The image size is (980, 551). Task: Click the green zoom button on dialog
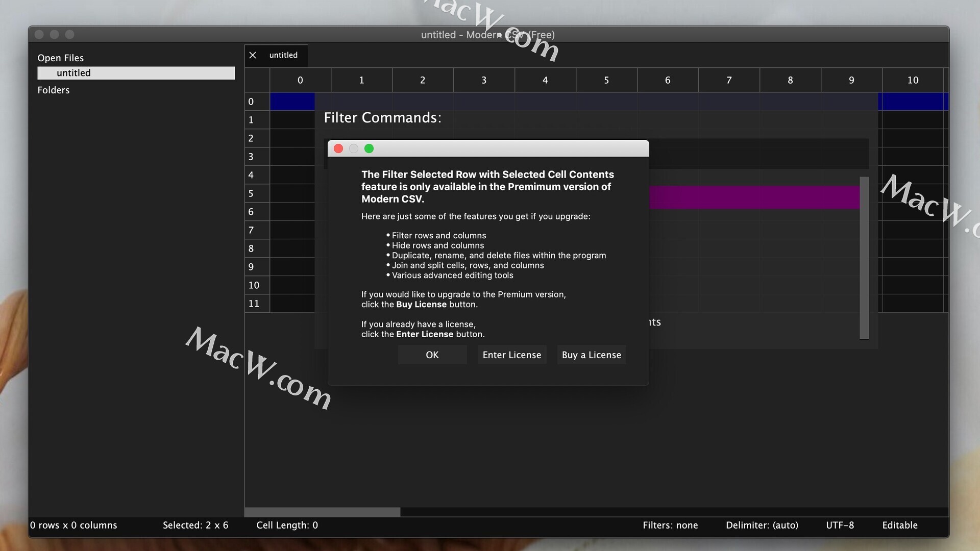click(369, 148)
